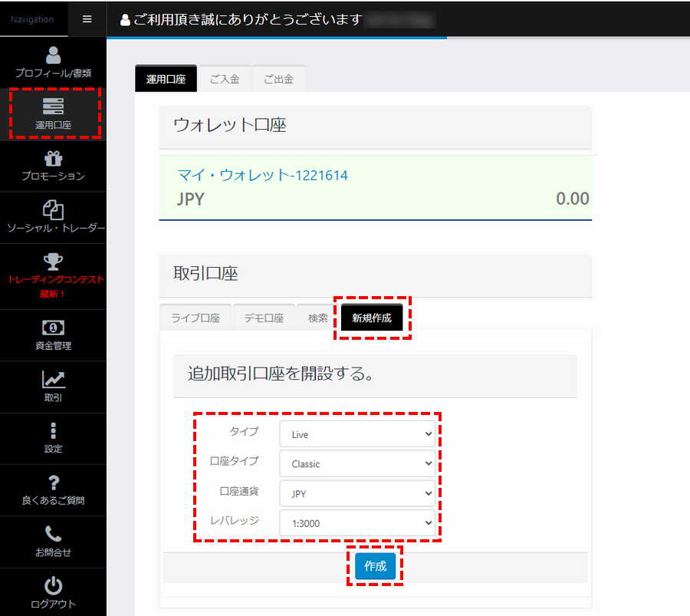Open ソーシャル・トレーダー sidebar item
This screenshot has height=616, width=690.
53,218
